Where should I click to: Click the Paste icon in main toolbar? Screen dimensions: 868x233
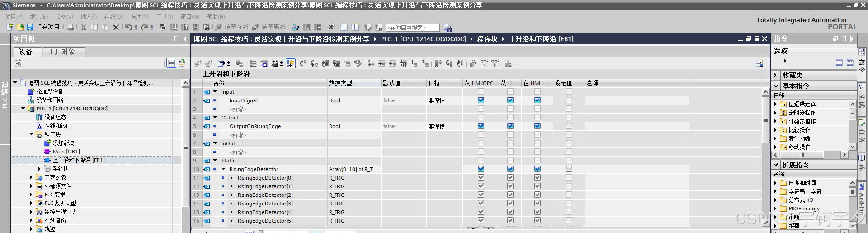(105, 27)
